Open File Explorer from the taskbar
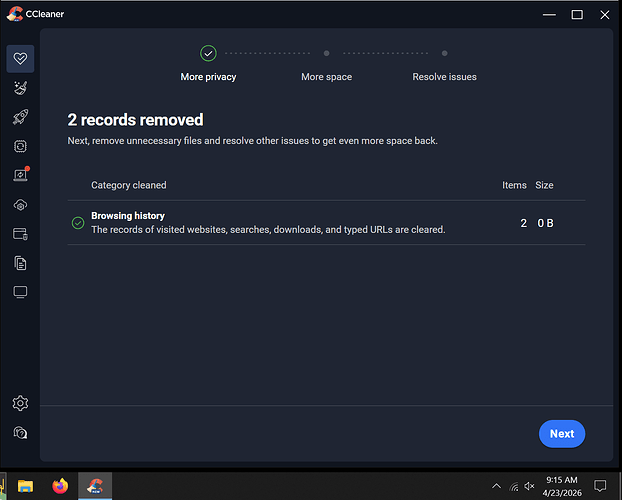Image resolution: width=622 pixels, height=500 pixels. click(x=25, y=486)
